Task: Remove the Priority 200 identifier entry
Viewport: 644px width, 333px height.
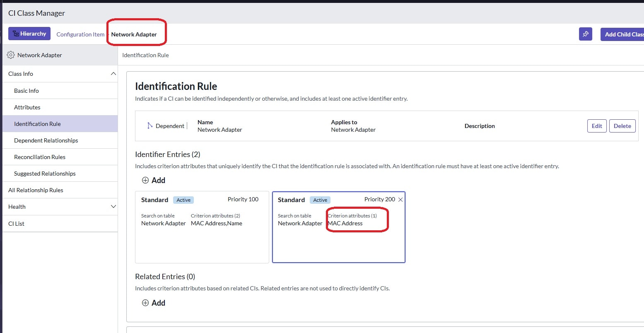Action: coord(400,200)
